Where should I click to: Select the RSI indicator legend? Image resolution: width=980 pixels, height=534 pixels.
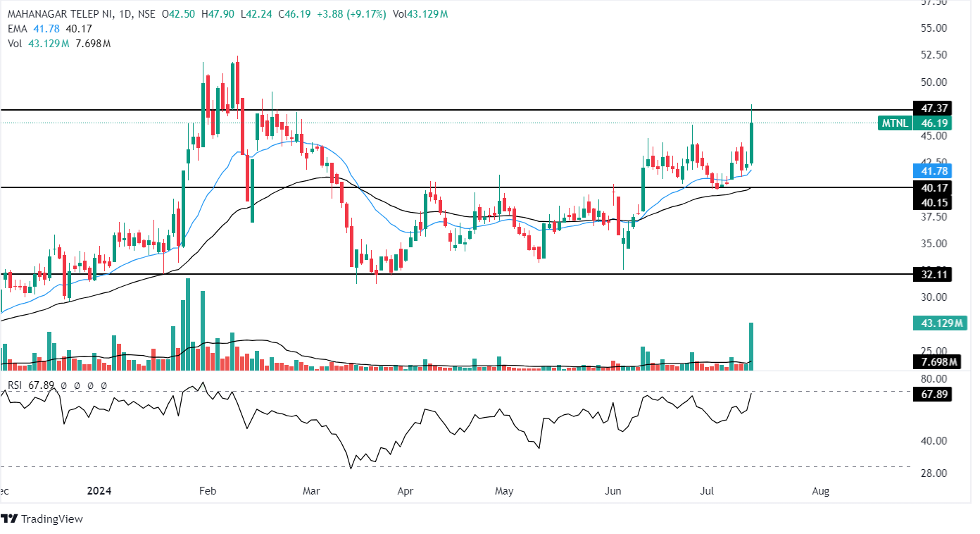pos(16,385)
